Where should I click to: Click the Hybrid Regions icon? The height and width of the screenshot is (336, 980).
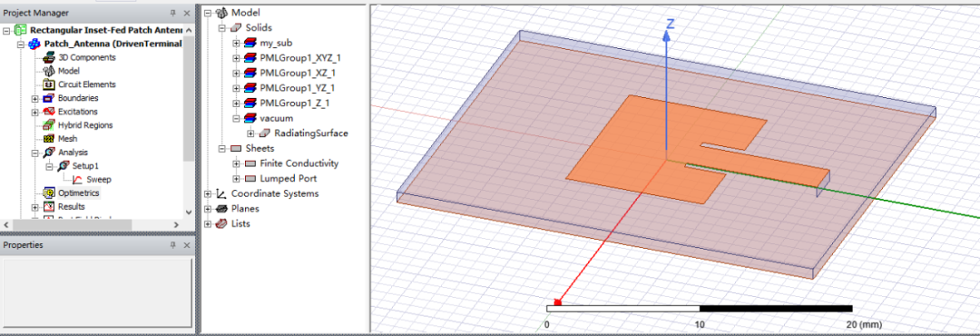click(x=49, y=125)
